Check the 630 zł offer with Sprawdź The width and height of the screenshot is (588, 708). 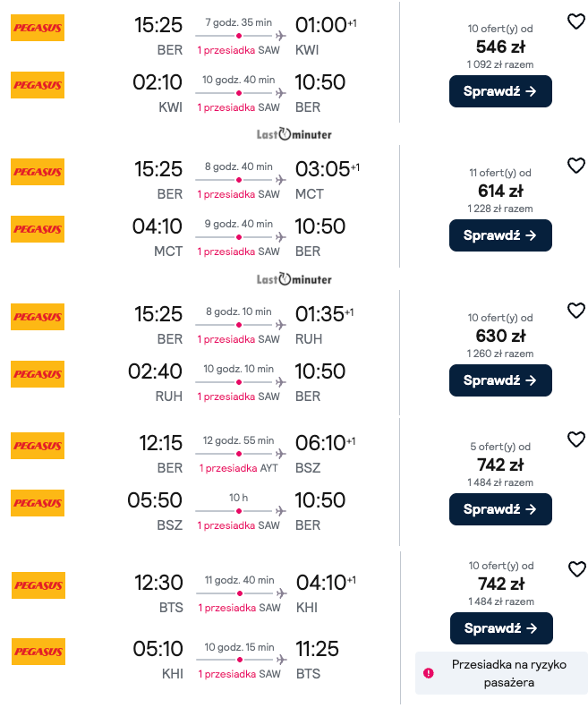[500, 380]
